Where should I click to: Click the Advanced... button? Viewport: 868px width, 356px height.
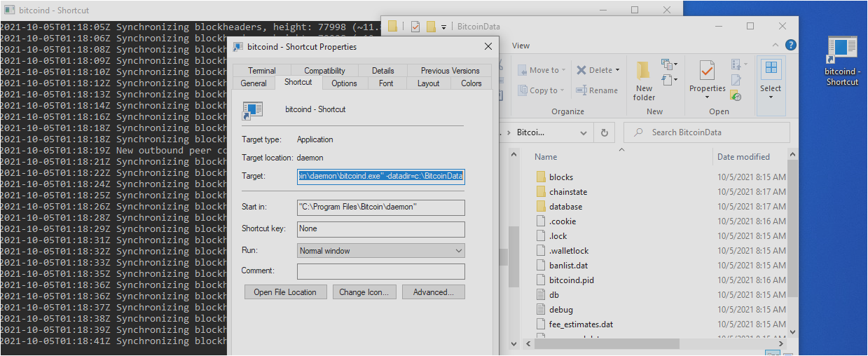(433, 292)
